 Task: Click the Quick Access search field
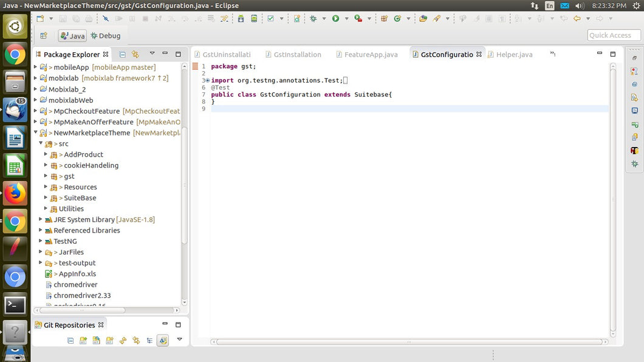click(614, 35)
